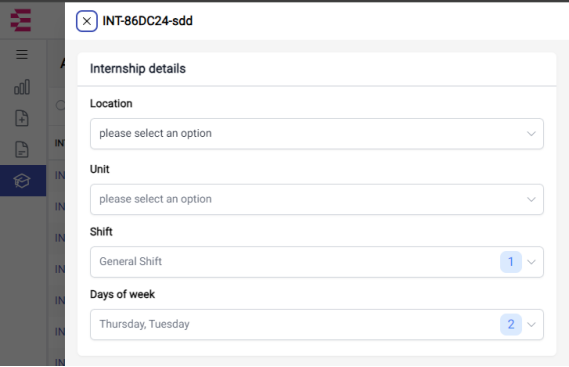
Task: Open the hamburger menu in sidebar
Action: point(22,54)
